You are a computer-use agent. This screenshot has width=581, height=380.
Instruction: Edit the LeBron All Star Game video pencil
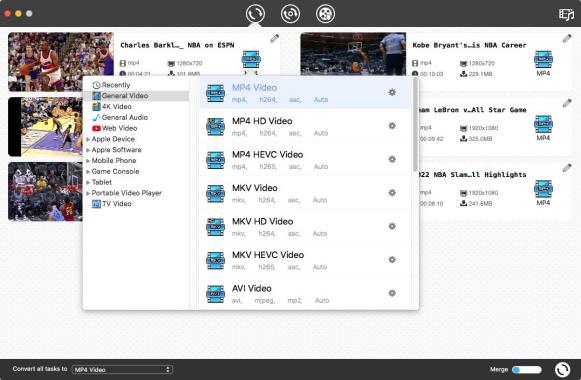pyautogui.click(x=567, y=103)
